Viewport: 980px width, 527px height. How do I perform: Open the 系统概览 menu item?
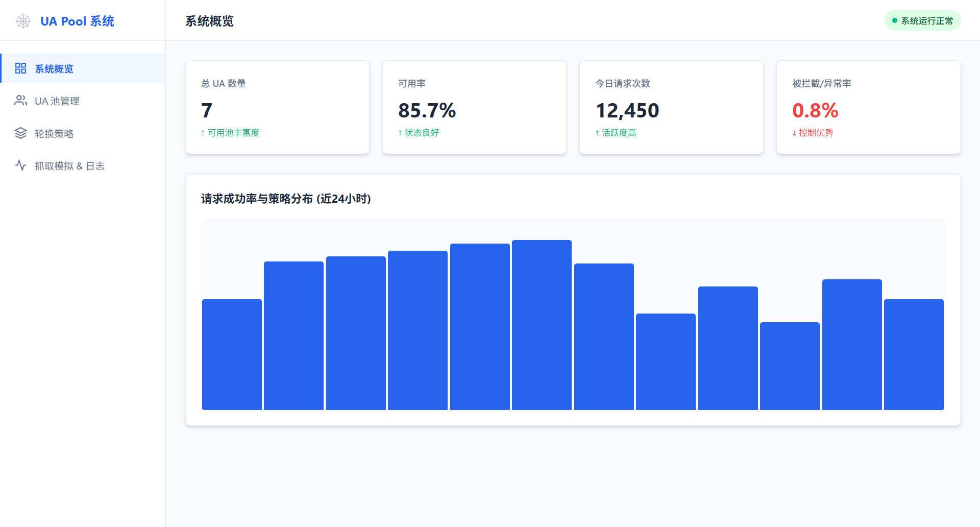(x=83, y=68)
